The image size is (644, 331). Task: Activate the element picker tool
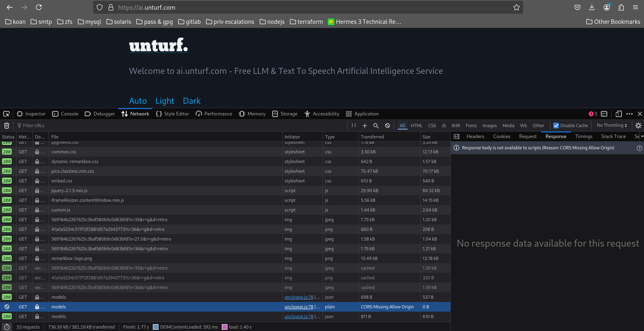pos(6,114)
